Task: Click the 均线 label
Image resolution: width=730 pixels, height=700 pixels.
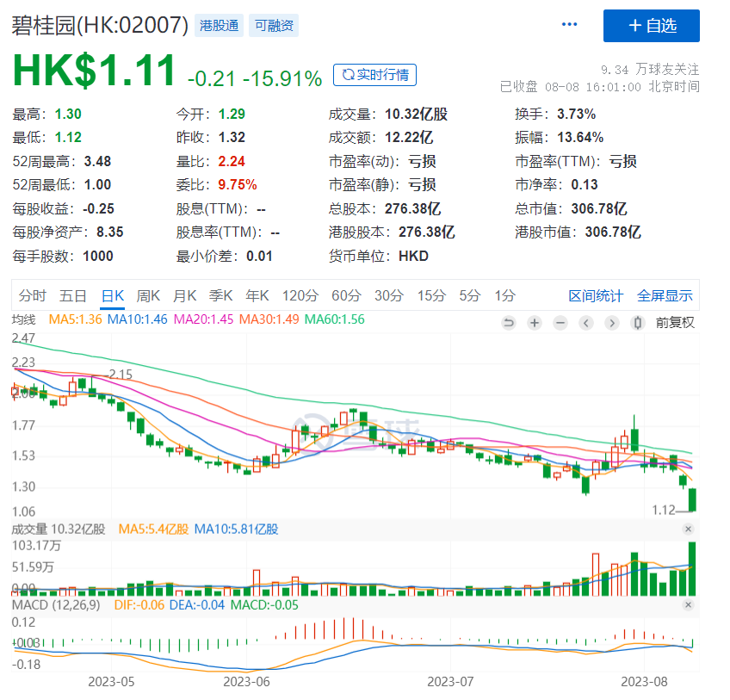Action: 23,319
